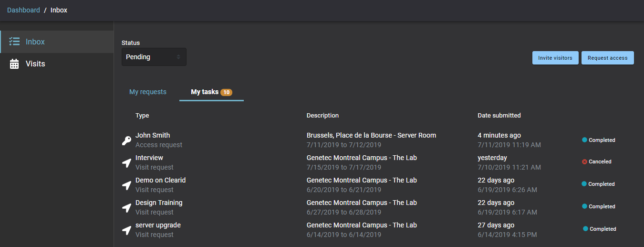Open the server upgrade visit request

[x=158, y=225]
